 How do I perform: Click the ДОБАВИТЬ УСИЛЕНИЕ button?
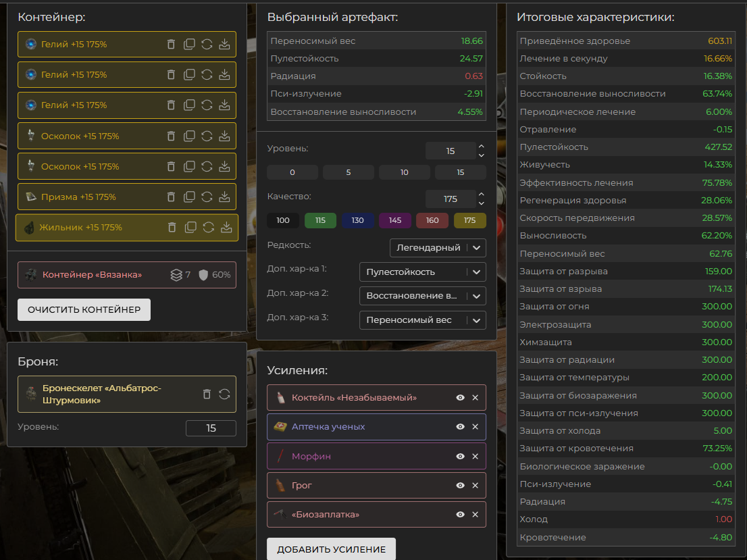331,549
